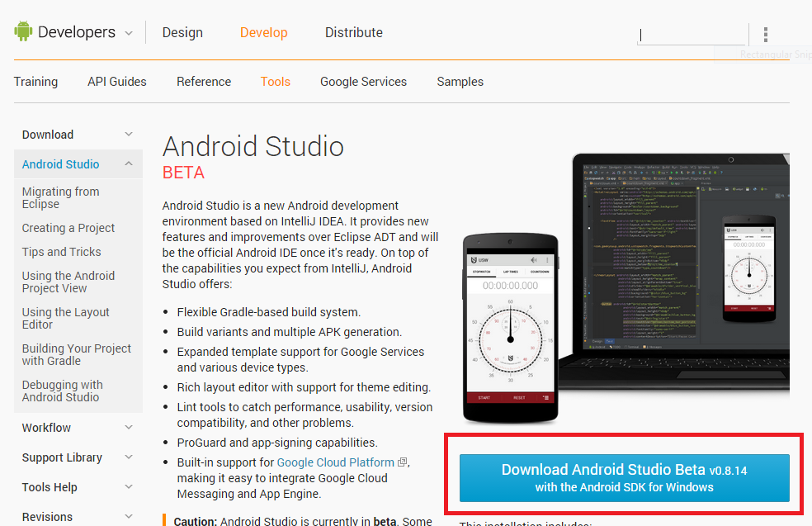The width and height of the screenshot is (812, 526).
Task: Open Migrating from Eclipse page
Action: (60, 197)
